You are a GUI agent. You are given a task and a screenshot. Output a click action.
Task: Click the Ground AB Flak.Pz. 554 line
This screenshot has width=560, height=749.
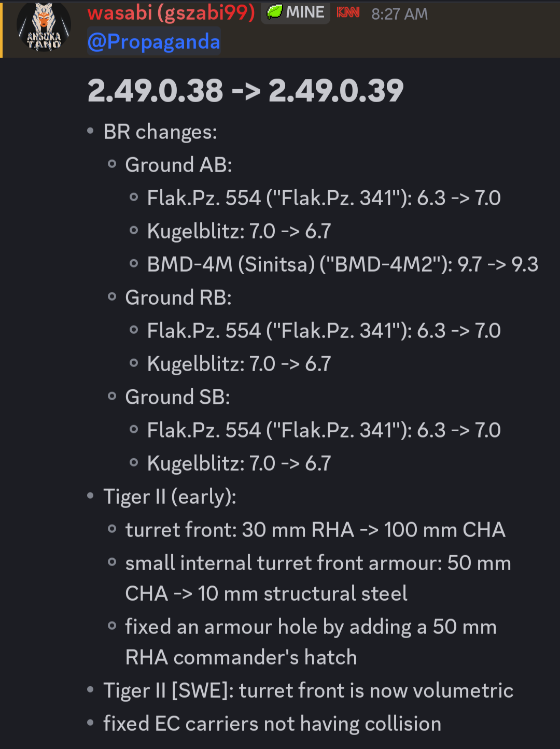click(x=324, y=198)
